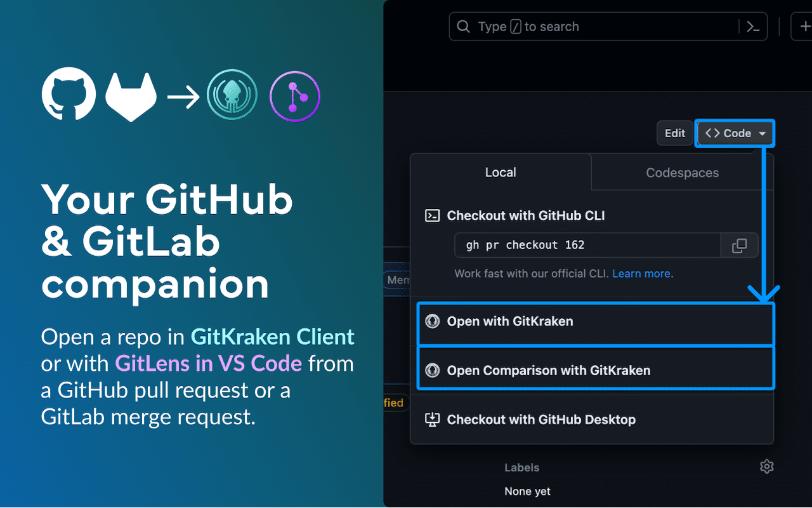
Task: Select the Local tab
Action: pos(501,172)
